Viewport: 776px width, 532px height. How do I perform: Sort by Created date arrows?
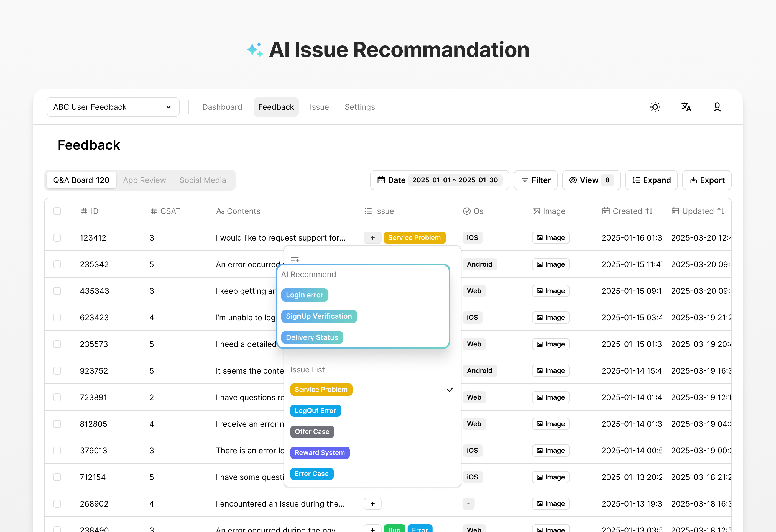click(x=649, y=211)
